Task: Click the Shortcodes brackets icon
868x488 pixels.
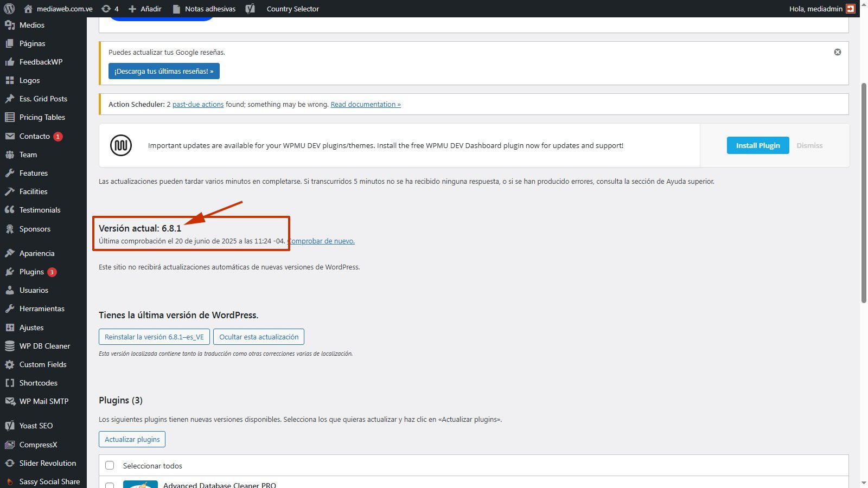Action: (10, 383)
